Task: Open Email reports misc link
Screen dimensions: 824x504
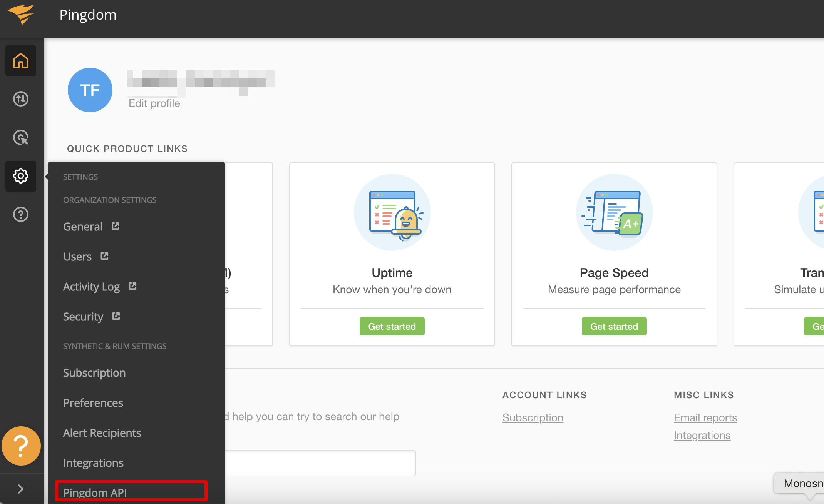Action: [705, 417]
